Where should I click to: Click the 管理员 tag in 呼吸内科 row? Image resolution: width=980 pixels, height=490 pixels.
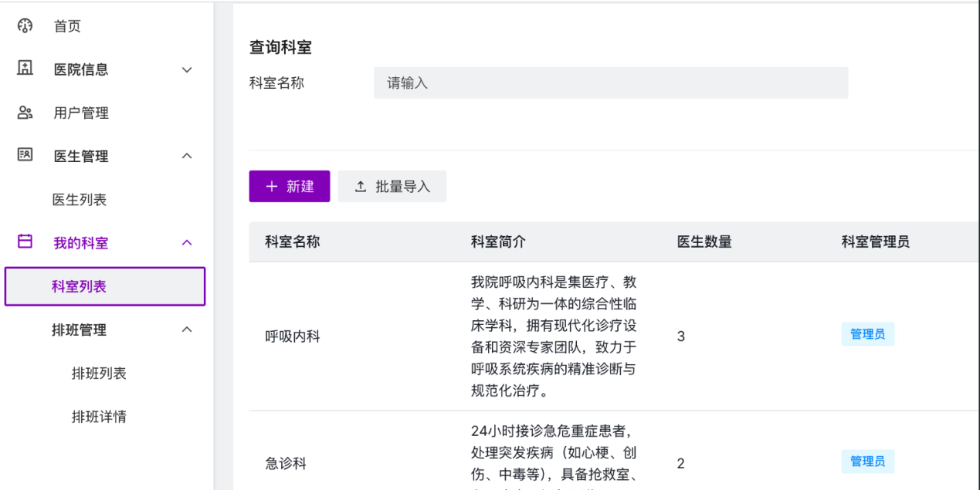click(867, 335)
